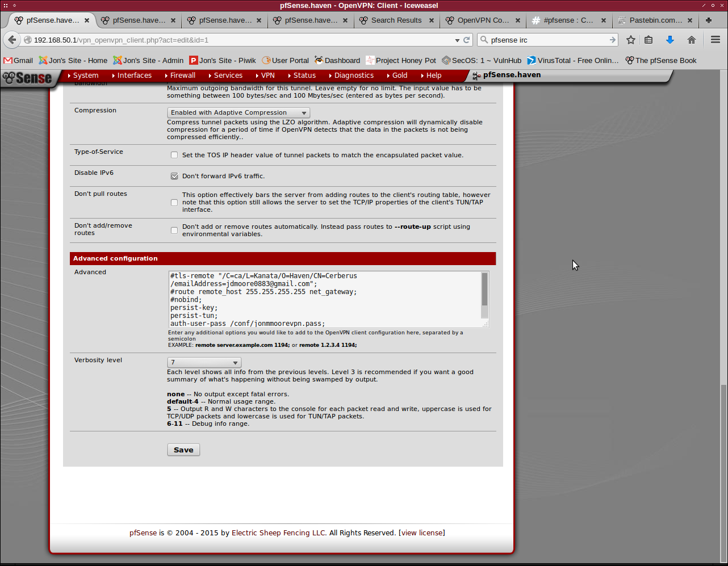Click the Save button

[x=183, y=450]
